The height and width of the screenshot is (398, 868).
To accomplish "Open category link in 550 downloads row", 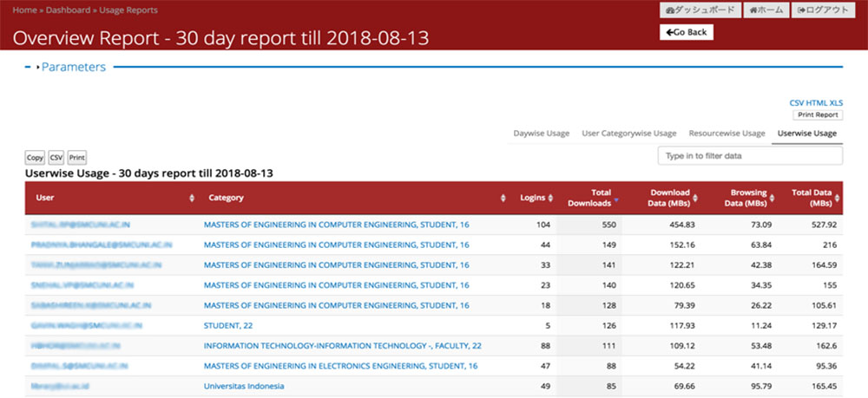I will pyautogui.click(x=337, y=225).
